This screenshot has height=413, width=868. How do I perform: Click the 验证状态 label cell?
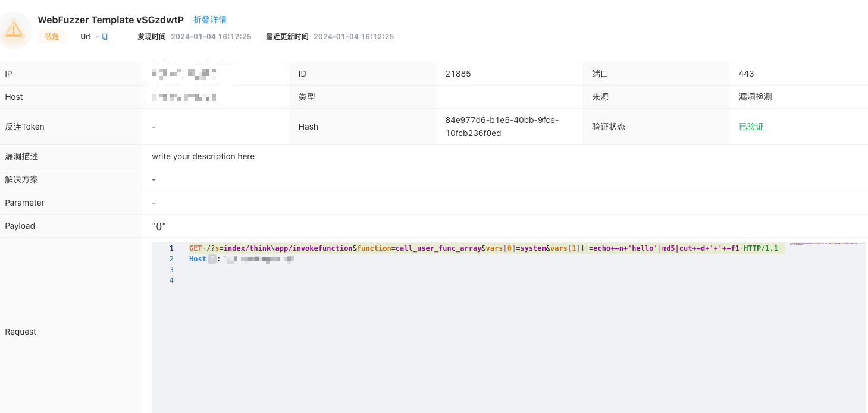(x=656, y=127)
